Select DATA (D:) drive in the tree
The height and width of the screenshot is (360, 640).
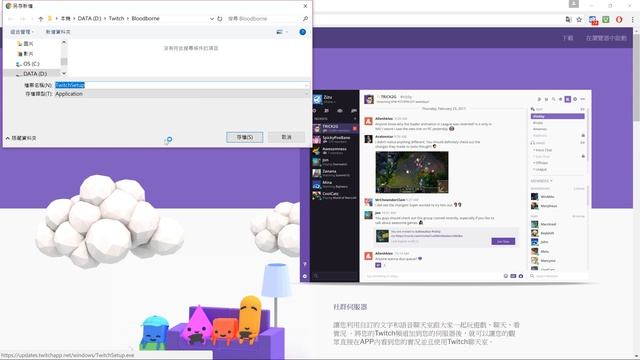point(31,73)
